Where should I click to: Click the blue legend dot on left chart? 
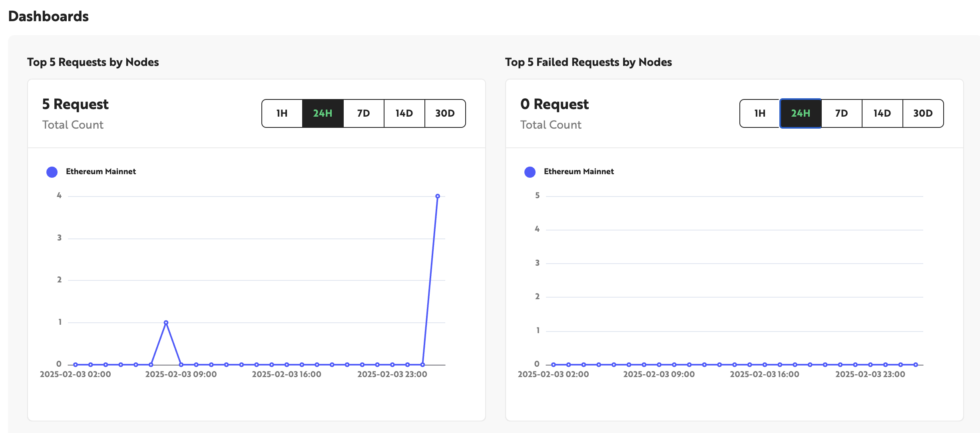coord(51,172)
